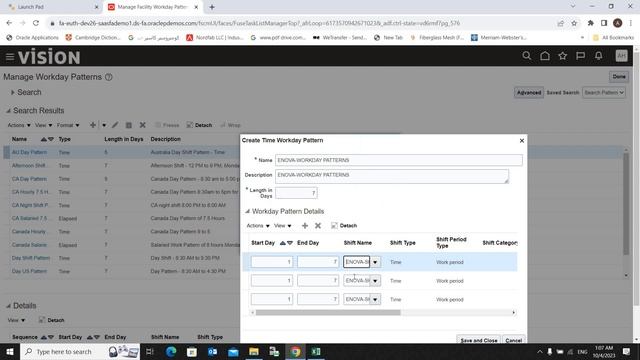Collapse the Details section
Image resolution: width=640 pixels, height=360 pixels.
tap(8, 306)
